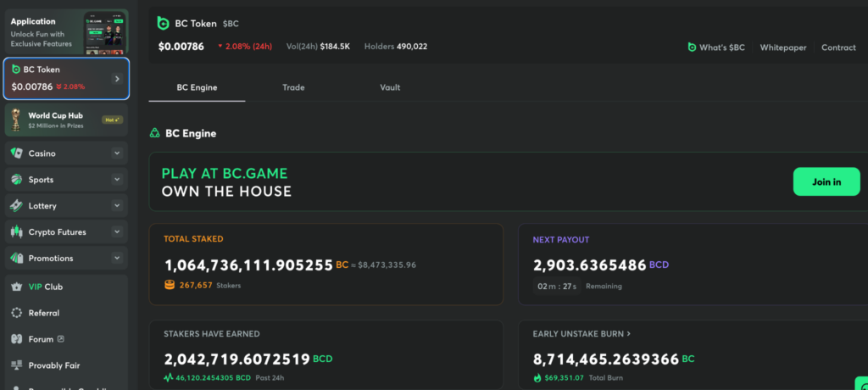Click the $69,351.07 Total Burn amount
The image size is (868, 390).
pos(564,378)
